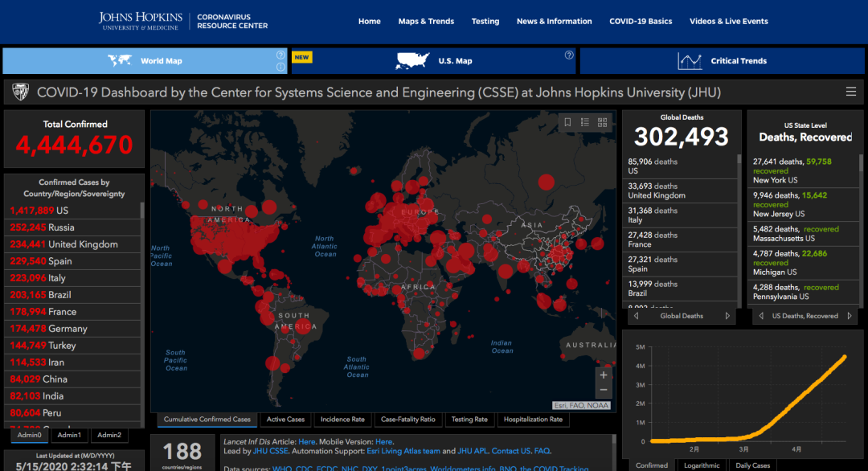Select US row in confirmed cases list
The width and height of the screenshot is (868, 471).
72,211
